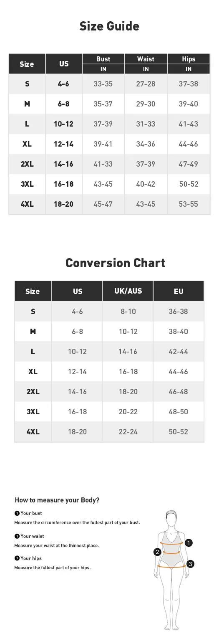Click the XL row in Conversion Chart
The image size is (219, 644).
[109, 371]
